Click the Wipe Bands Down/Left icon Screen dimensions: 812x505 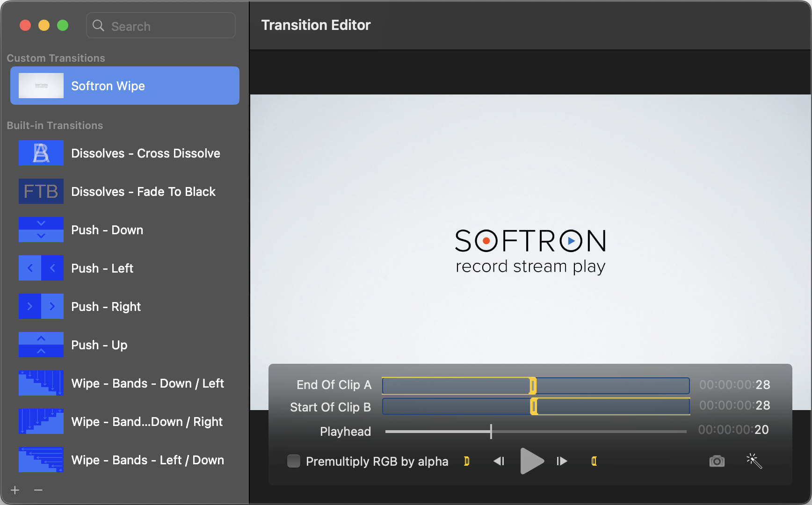pos(41,383)
